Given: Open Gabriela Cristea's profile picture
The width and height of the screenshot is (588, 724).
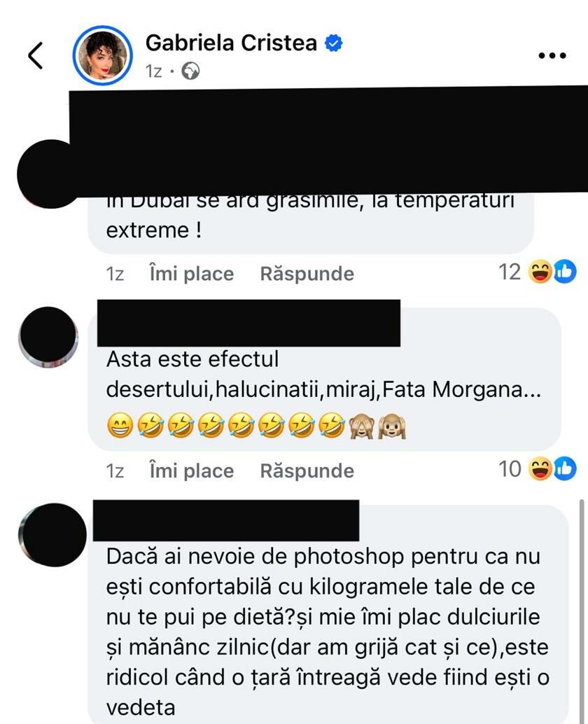Looking at the screenshot, I should pyautogui.click(x=102, y=55).
